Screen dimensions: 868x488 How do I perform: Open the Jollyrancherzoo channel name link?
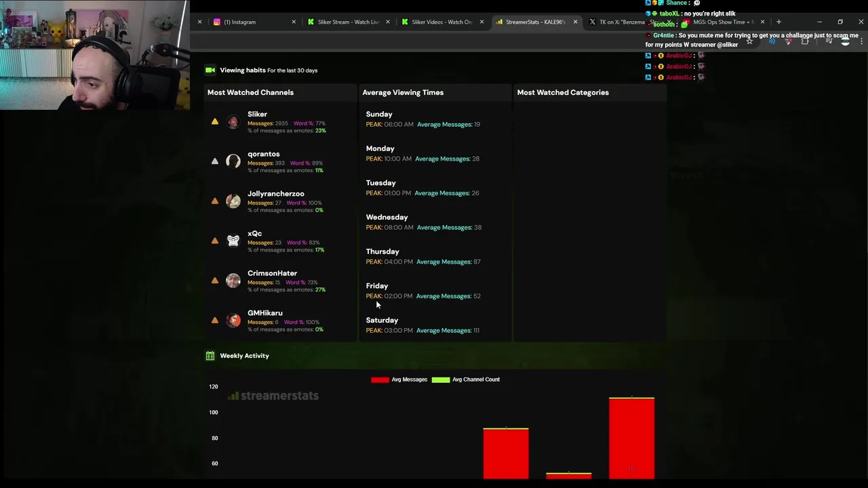pyautogui.click(x=275, y=193)
